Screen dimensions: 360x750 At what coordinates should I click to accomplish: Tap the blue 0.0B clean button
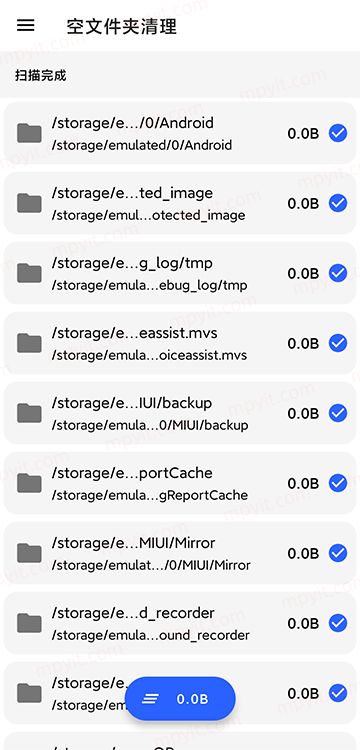click(x=180, y=699)
